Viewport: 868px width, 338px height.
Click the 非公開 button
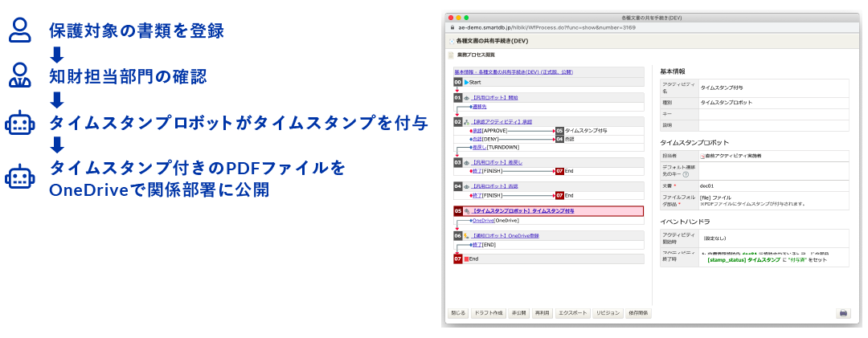tap(518, 313)
